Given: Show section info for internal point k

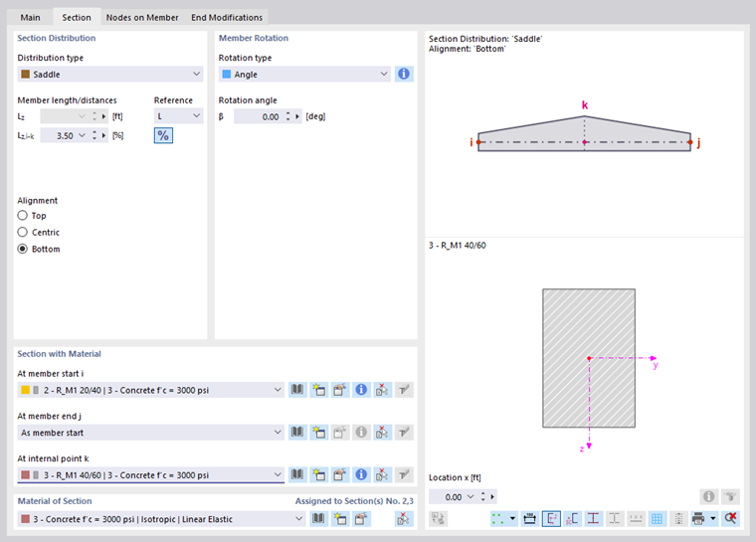Looking at the screenshot, I should tap(361, 474).
